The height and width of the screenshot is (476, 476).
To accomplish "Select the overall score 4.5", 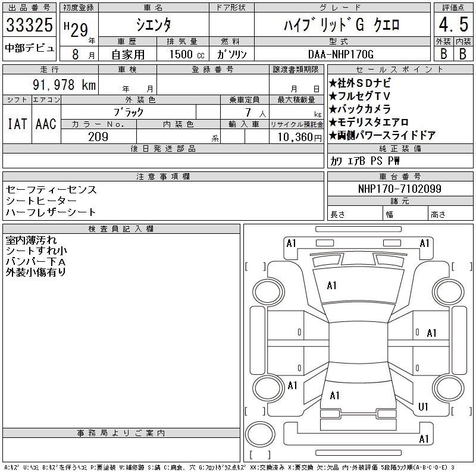I will point(453,24).
